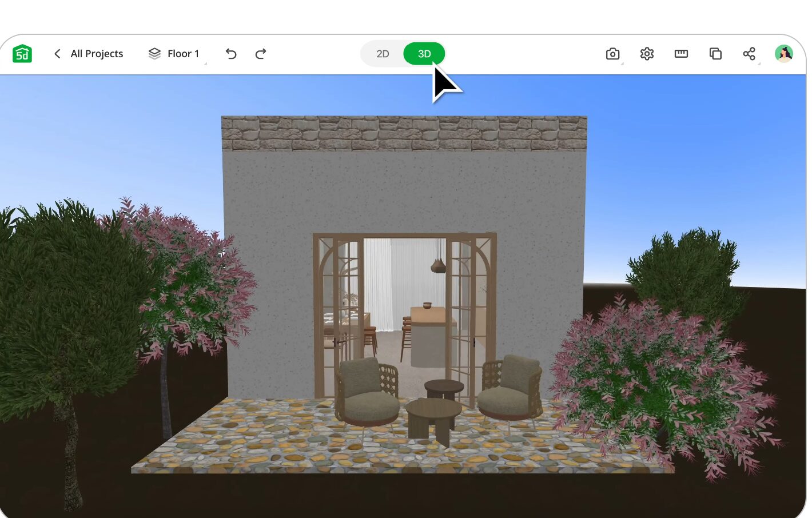Open the share options menu
812x518 pixels.
(749, 54)
